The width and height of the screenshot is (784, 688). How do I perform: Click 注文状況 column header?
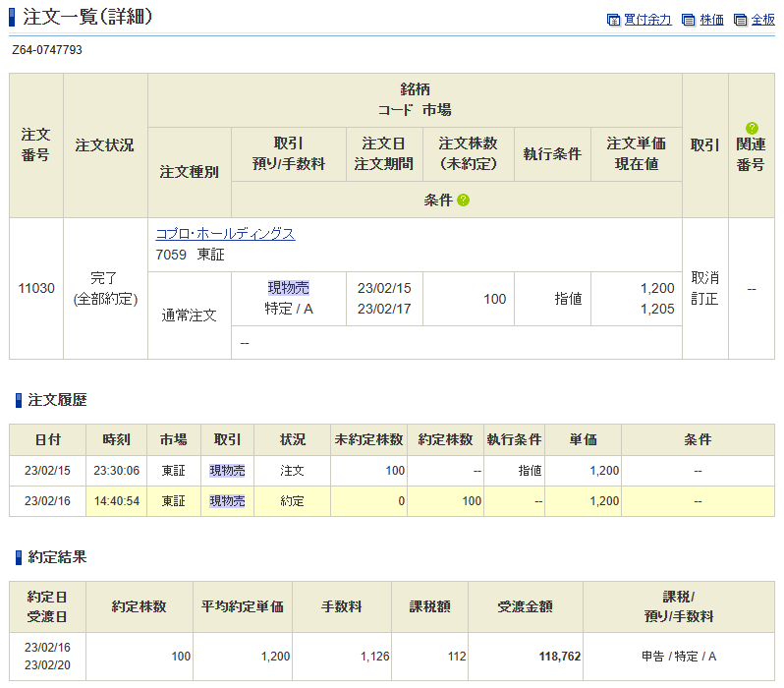(x=105, y=145)
